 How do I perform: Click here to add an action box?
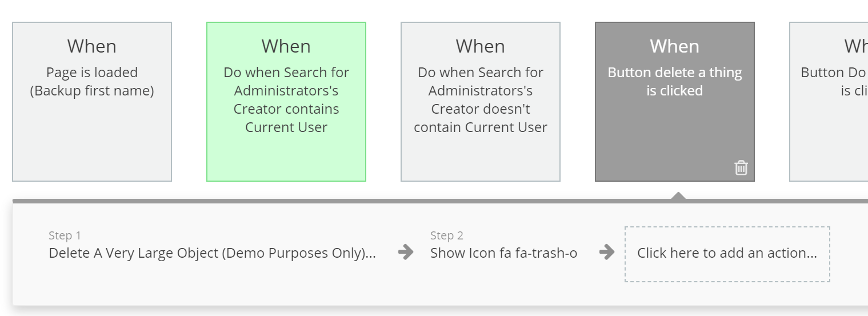point(727,254)
